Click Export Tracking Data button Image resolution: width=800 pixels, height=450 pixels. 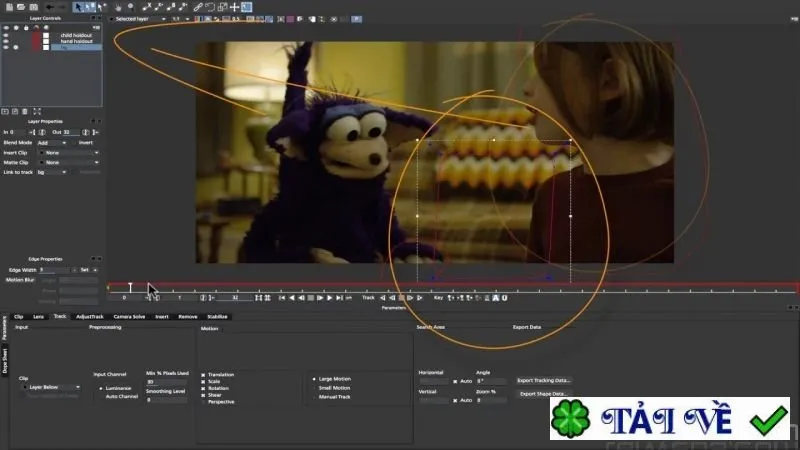(x=544, y=381)
